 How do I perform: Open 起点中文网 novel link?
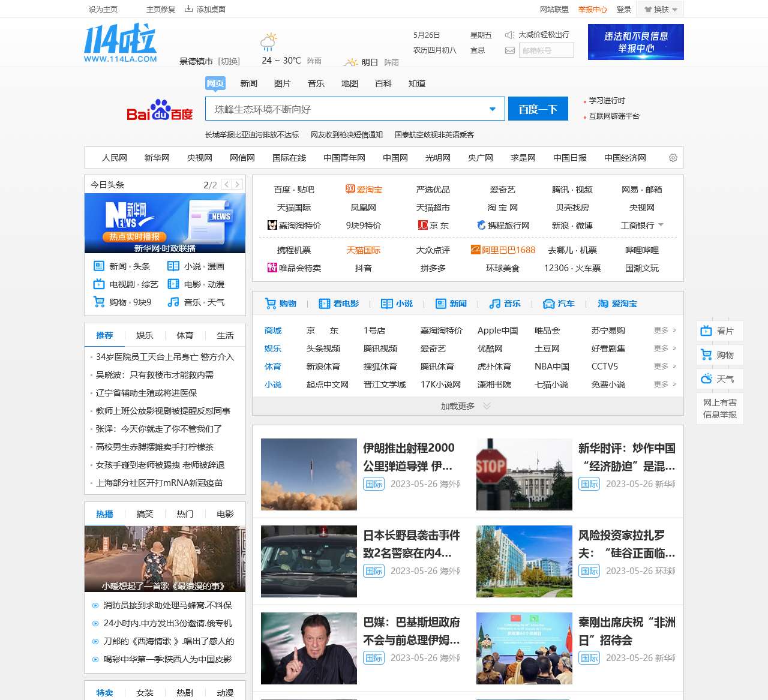pyautogui.click(x=328, y=384)
